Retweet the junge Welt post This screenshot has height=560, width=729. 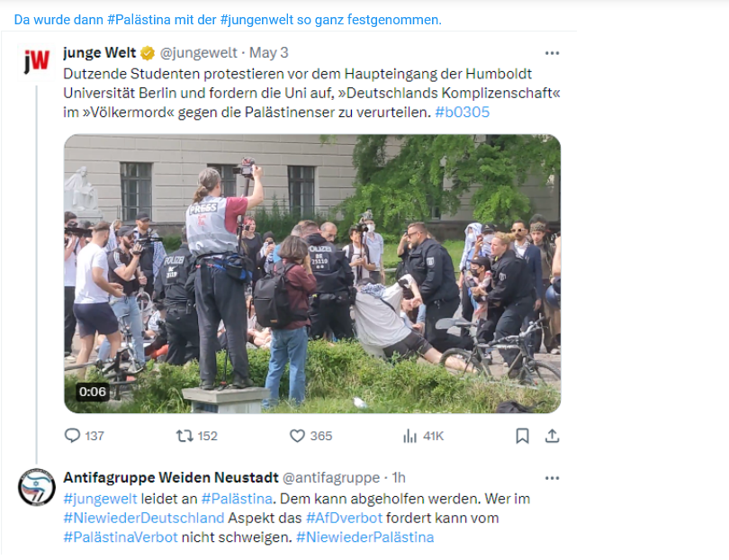[184, 436]
